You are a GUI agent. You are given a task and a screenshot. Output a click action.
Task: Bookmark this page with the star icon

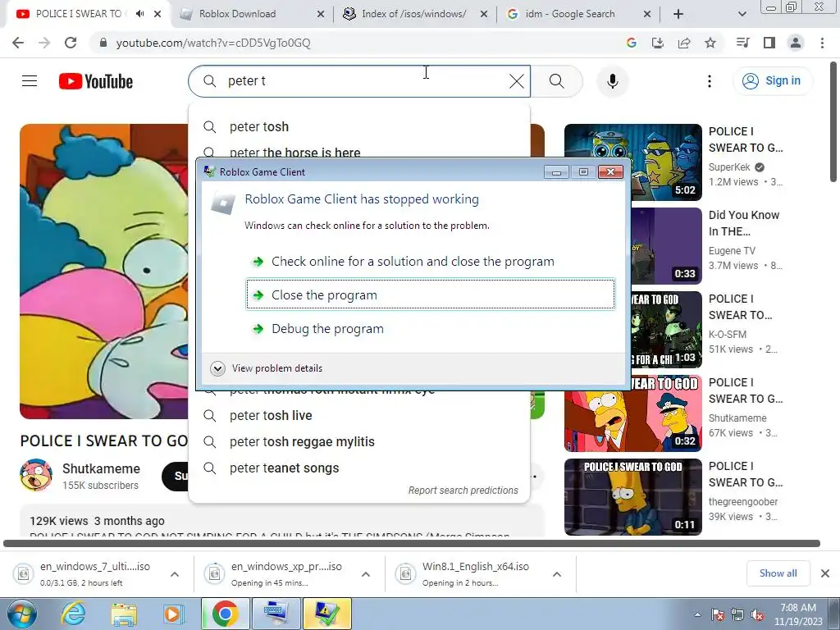[x=710, y=43]
